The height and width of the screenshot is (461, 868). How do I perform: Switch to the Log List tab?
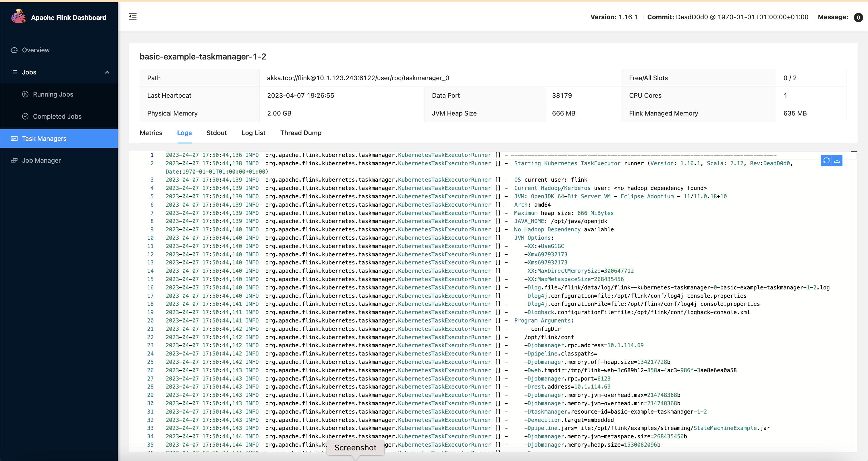pos(253,133)
